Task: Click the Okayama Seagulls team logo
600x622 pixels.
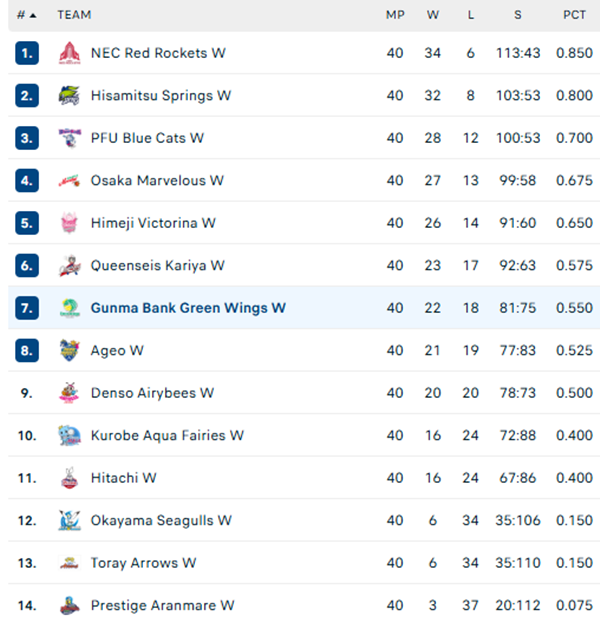Action: (x=69, y=521)
